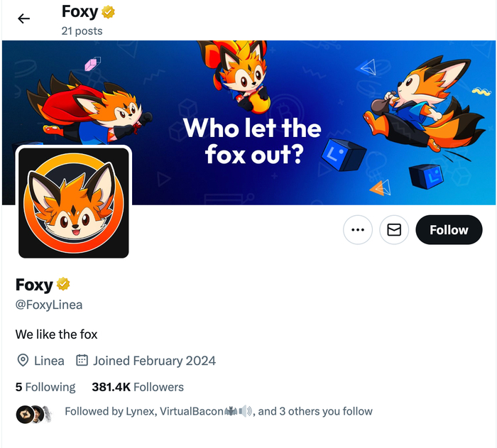Click the @FoxyLinea handle

click(49, 305)
